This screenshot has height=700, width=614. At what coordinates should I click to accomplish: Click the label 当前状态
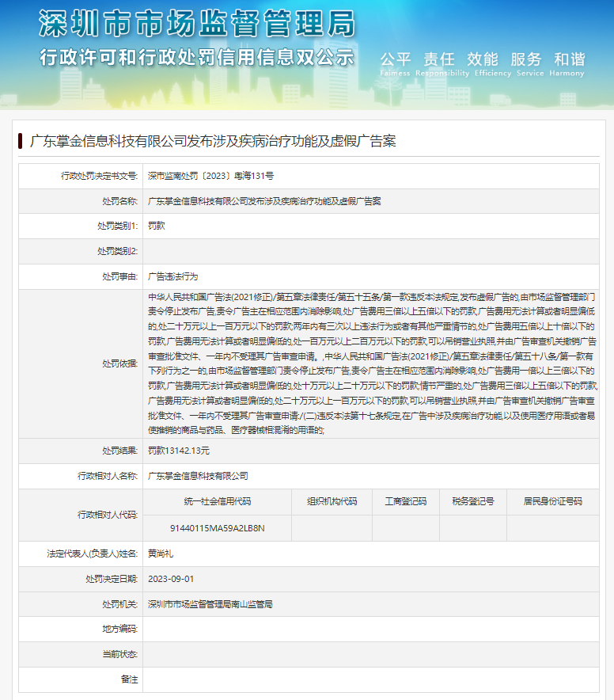pyautogui.click(x=119, y=654)
